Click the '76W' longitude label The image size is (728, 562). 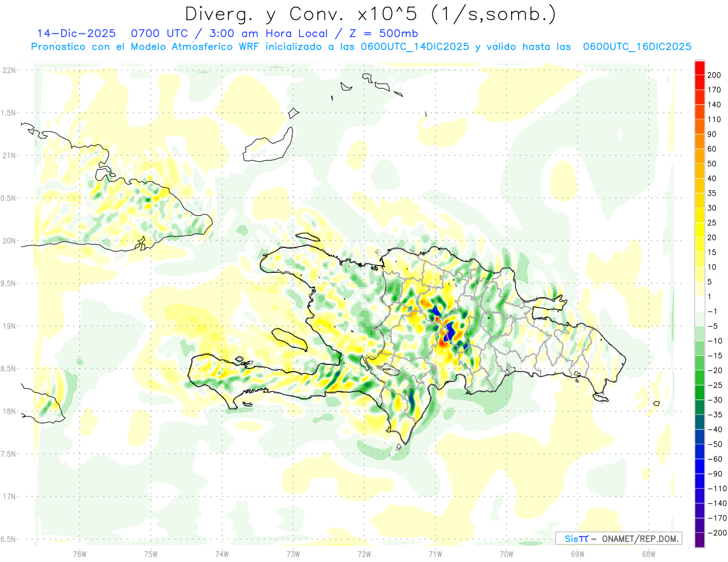coord(79,554)
